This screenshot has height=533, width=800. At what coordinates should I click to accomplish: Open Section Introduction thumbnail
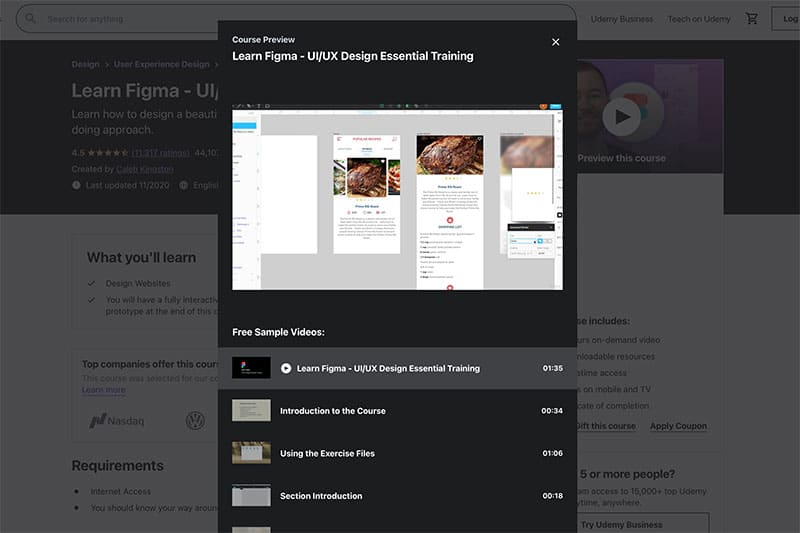pyautogui.click(x=251, y=496)
